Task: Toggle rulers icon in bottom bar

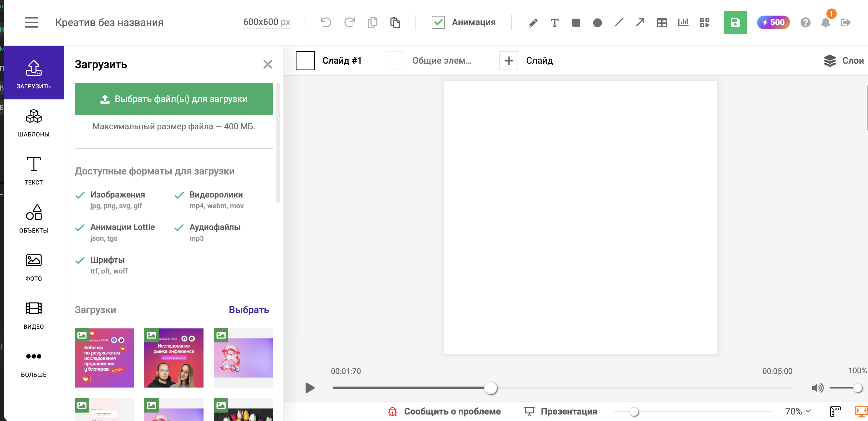Action: [835, 411]
